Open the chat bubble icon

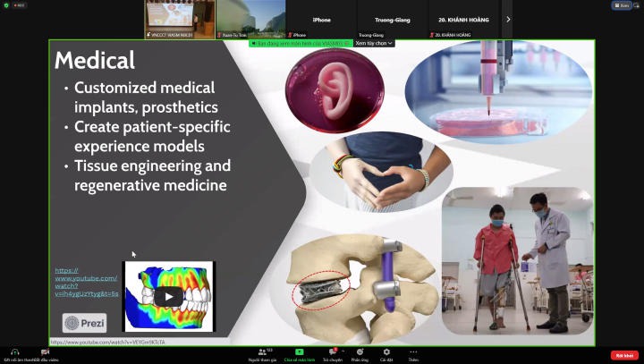(332, 352)
